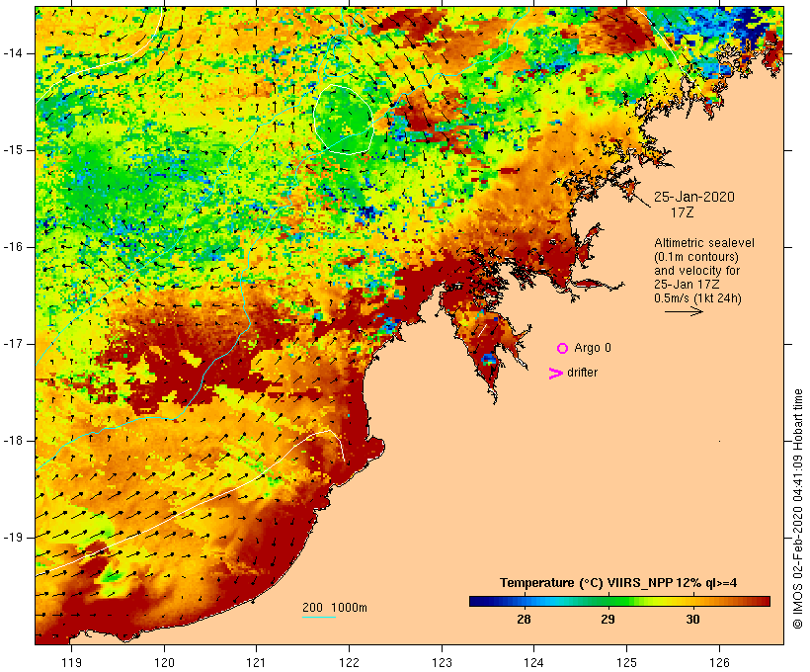Screen dimensions: 810x672
Task: Click the date label 25-Jan-2020
Action: 693,197
